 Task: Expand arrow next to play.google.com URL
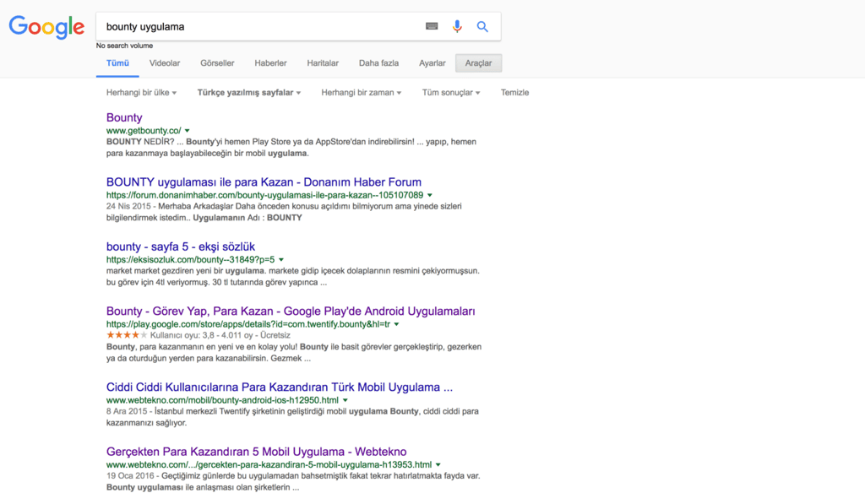click(x=397, y=324)
